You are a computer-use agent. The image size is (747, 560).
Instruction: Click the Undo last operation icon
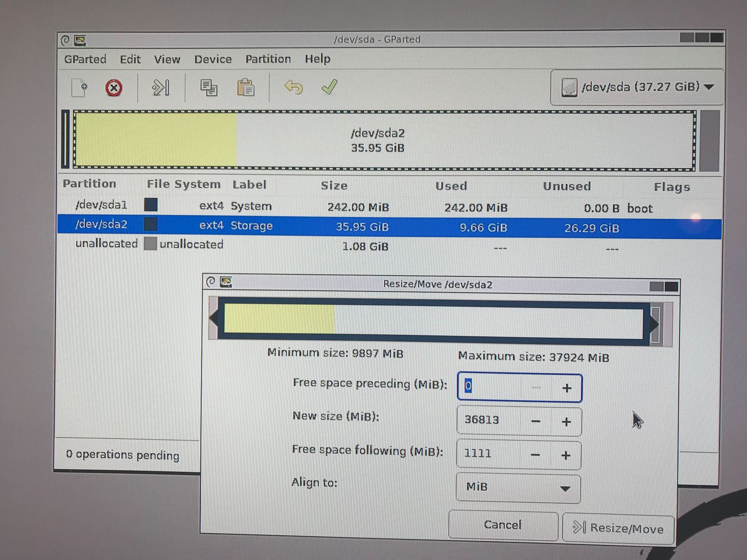[x=293, y=87]
